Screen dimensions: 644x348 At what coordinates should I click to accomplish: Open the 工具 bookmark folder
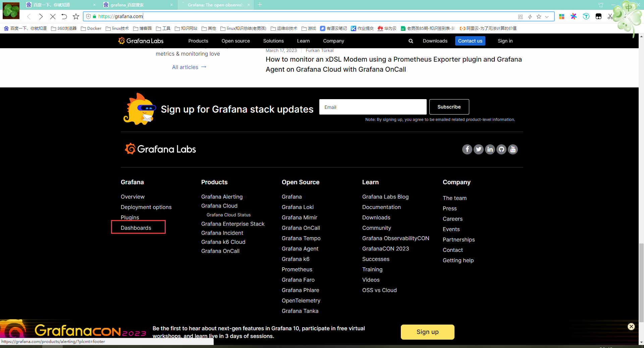click(163, 28)
